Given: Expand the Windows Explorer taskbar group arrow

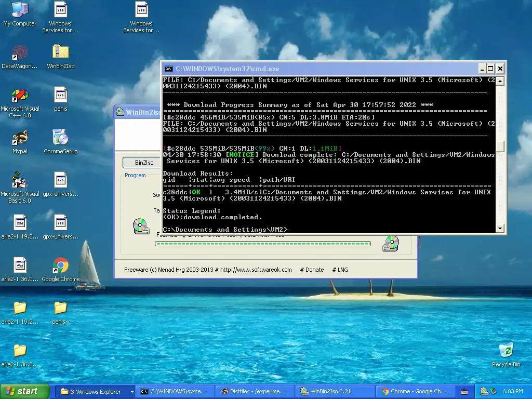Looking at the screenshot, I should [x=132, y=392].
